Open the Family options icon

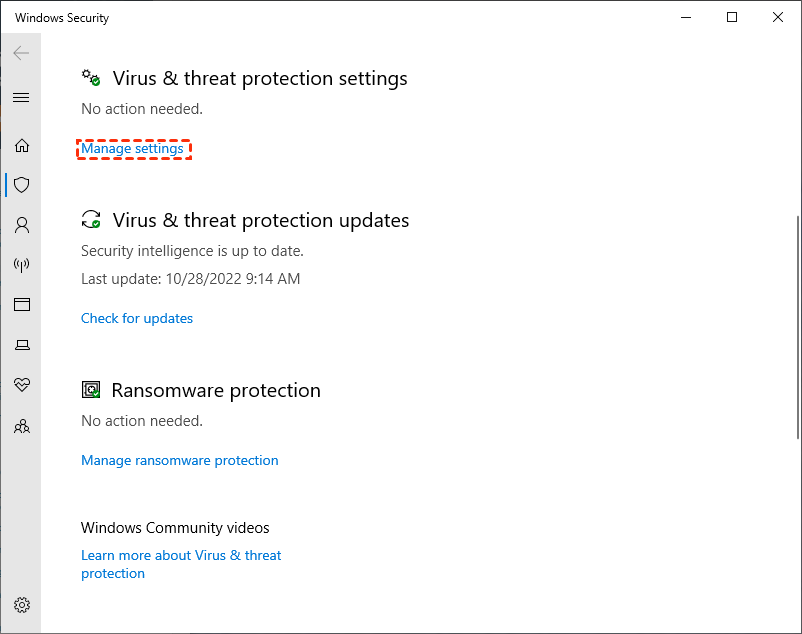[x=22, y=426]
